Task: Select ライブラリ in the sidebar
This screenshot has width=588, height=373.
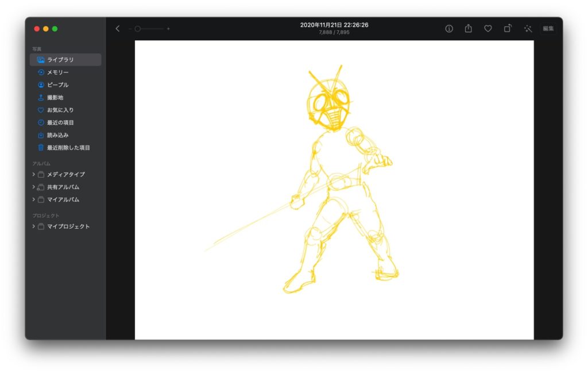Action: coord(65,60)
